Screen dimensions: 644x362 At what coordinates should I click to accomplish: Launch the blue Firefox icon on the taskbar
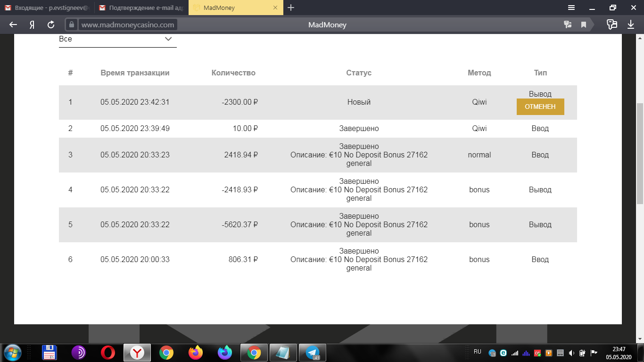(x=225, y=353)
